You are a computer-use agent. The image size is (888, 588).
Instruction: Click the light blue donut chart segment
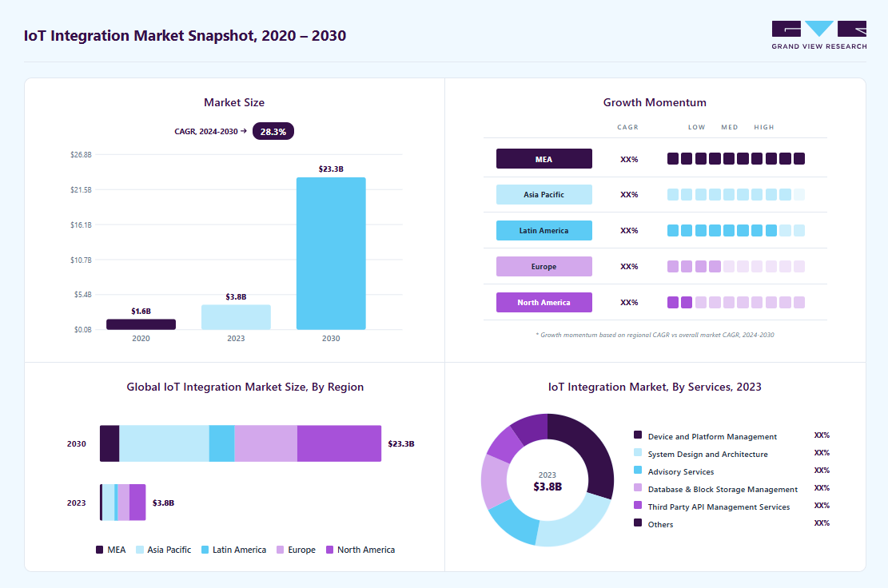[578, 523]
